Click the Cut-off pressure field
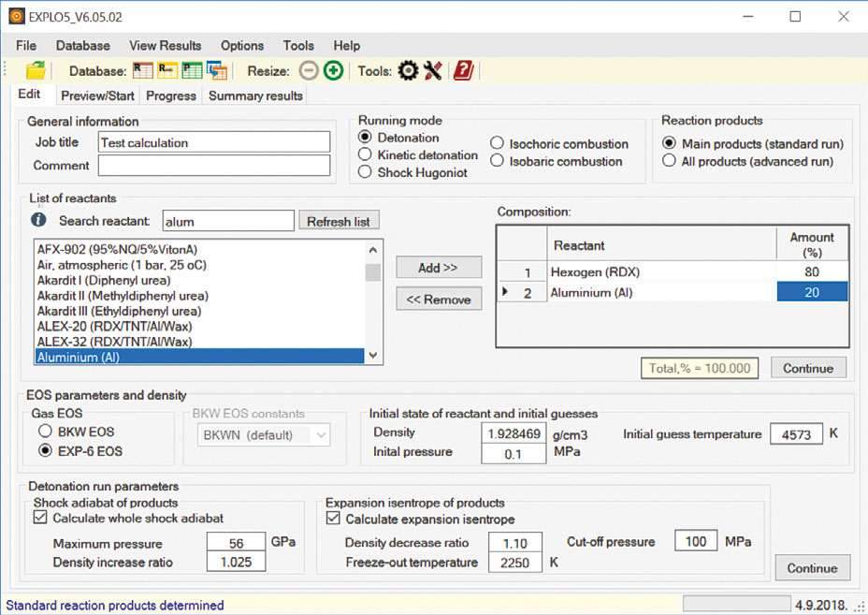Viewport: 868px width, 615px height. click(x=696, y=541)
